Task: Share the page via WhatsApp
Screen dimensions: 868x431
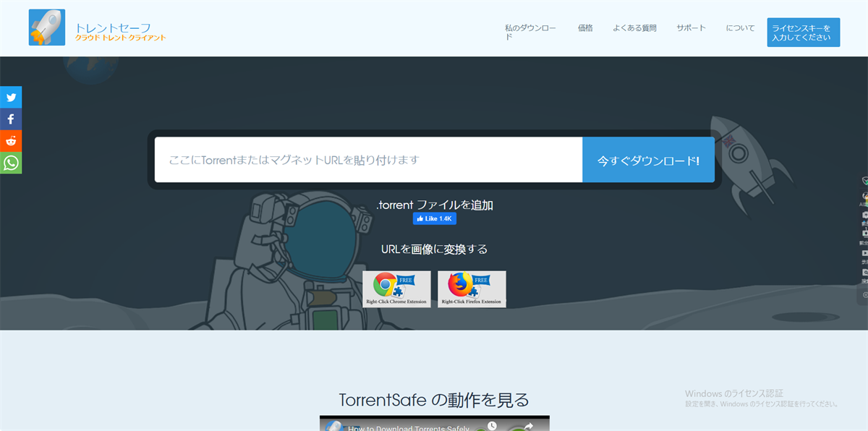Action: click(x=11, y=163)
